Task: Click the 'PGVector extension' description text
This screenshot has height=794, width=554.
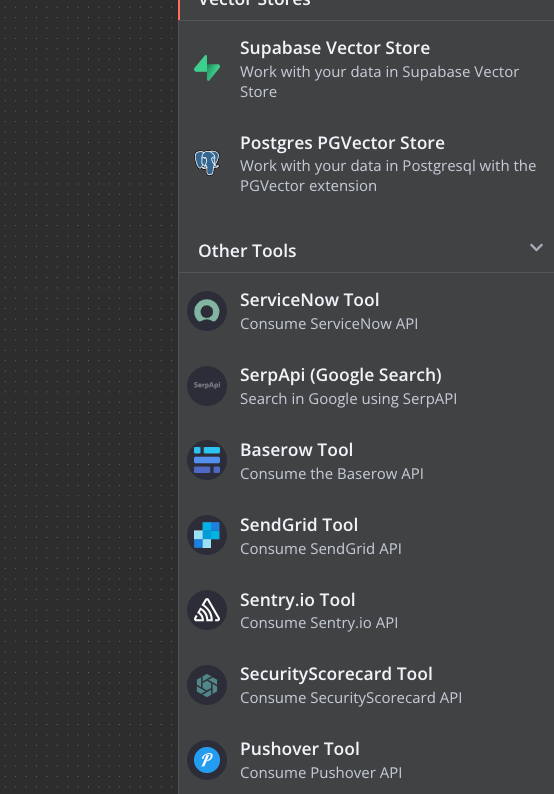Action: pyautogui.click(x=308, y=186)
